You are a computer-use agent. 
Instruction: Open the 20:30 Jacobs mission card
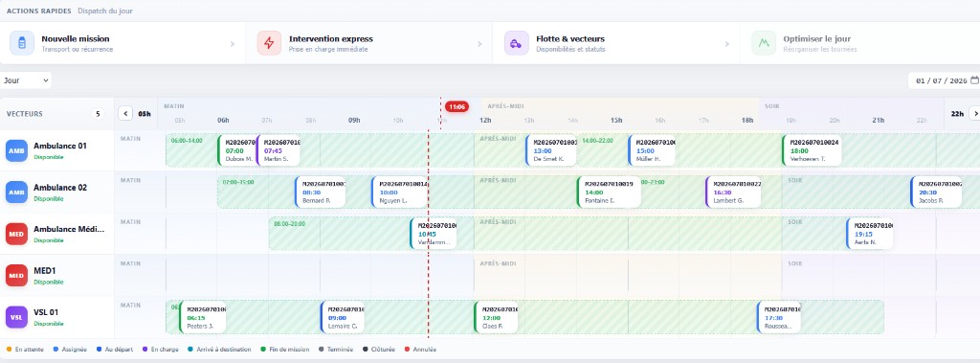[936, 192]
